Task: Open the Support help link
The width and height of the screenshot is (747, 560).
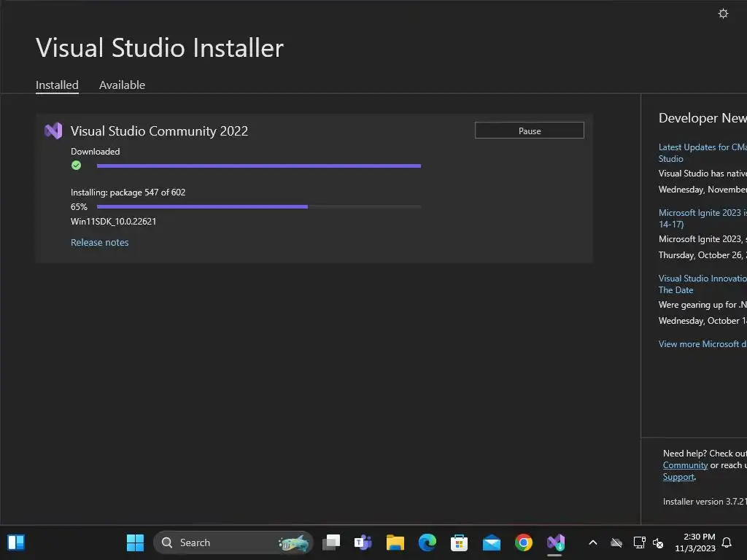Action: [678, 477]
